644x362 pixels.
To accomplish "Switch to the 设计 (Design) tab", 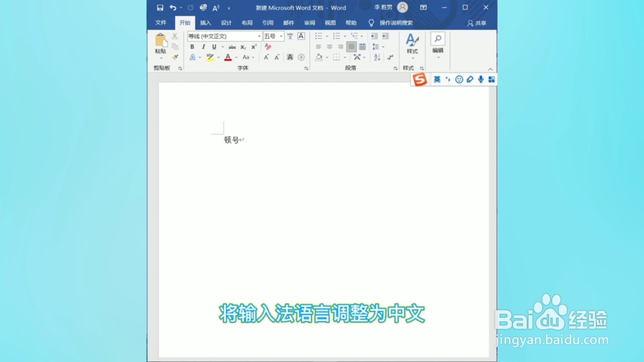I will [x=226, y=23].
